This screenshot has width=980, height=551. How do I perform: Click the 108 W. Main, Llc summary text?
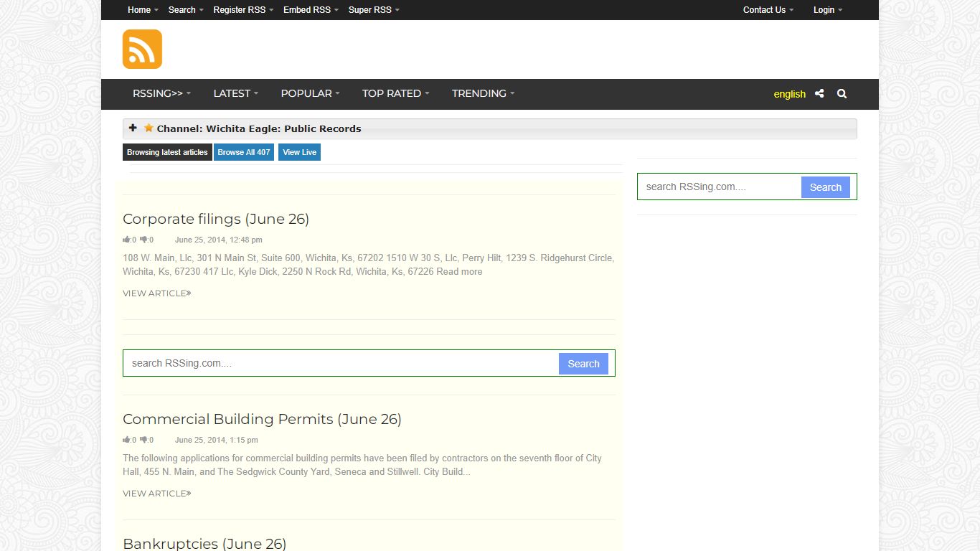tap(368, 265)
